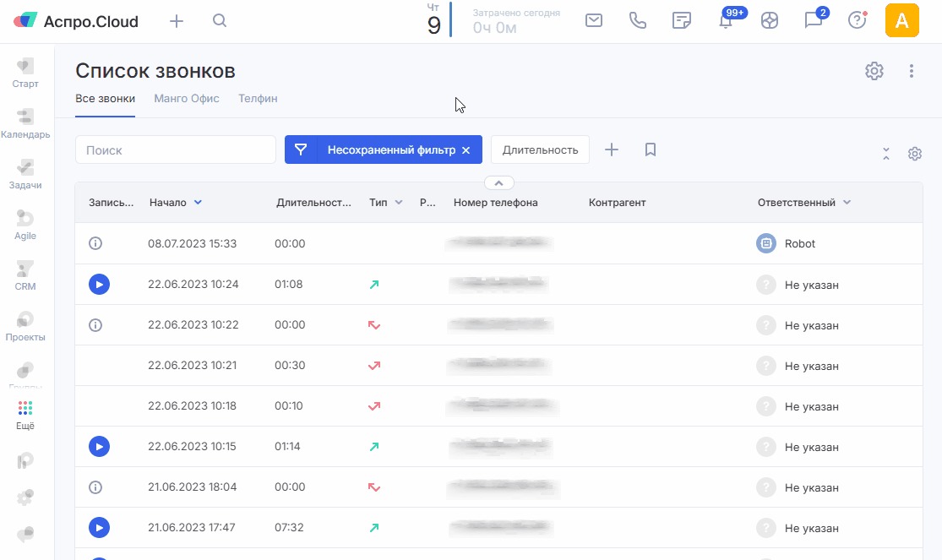The height and width of the screenshot is (560, 942).
Task: Click Контрагент column header
Action: (x=617, y=203)
